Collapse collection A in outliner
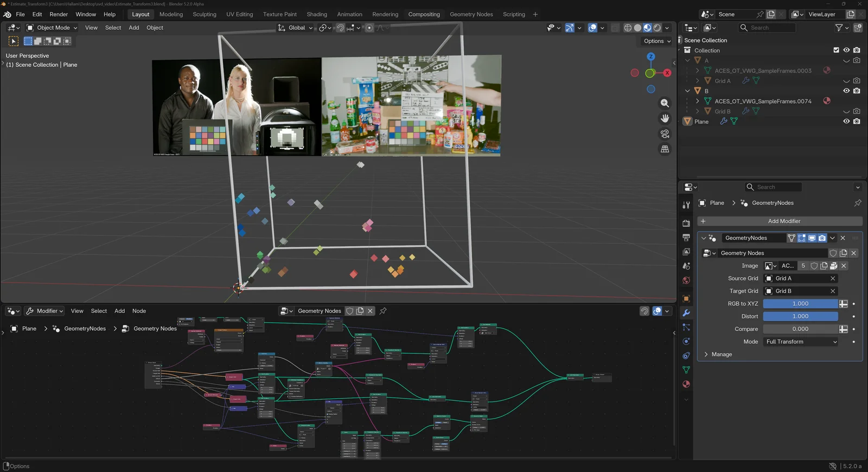 click(687, 60)
